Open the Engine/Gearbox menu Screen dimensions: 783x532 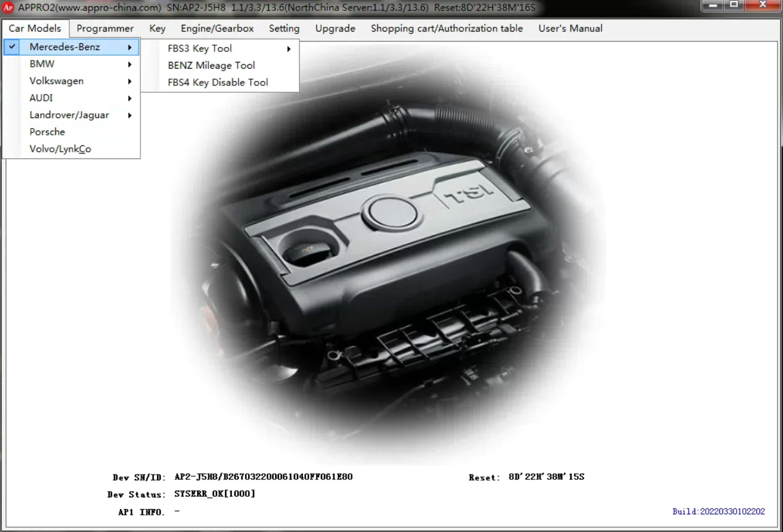click(217, 28)
